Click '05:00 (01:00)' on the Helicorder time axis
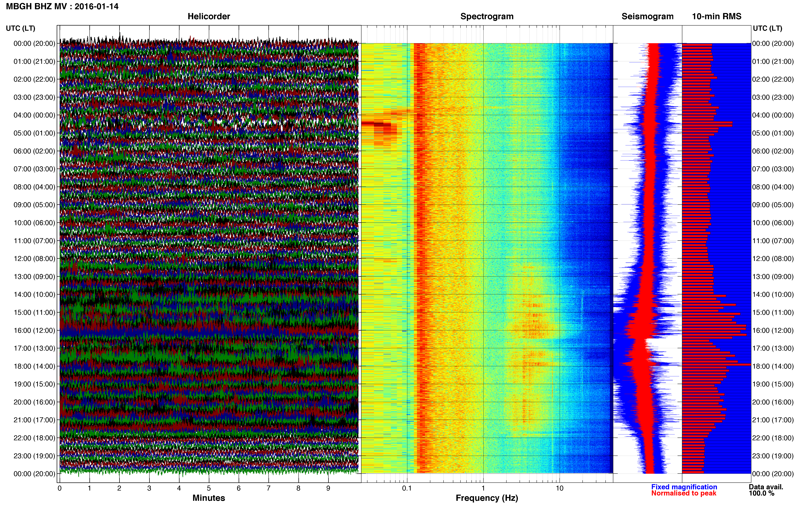Screen dimensions: 812x508 coord(34,133)
